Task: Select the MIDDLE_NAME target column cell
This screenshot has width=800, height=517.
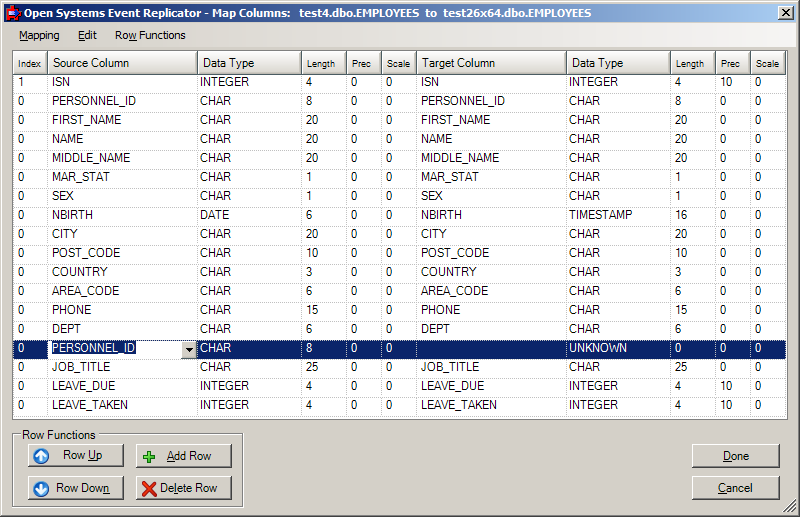Action: coord(491,158)
